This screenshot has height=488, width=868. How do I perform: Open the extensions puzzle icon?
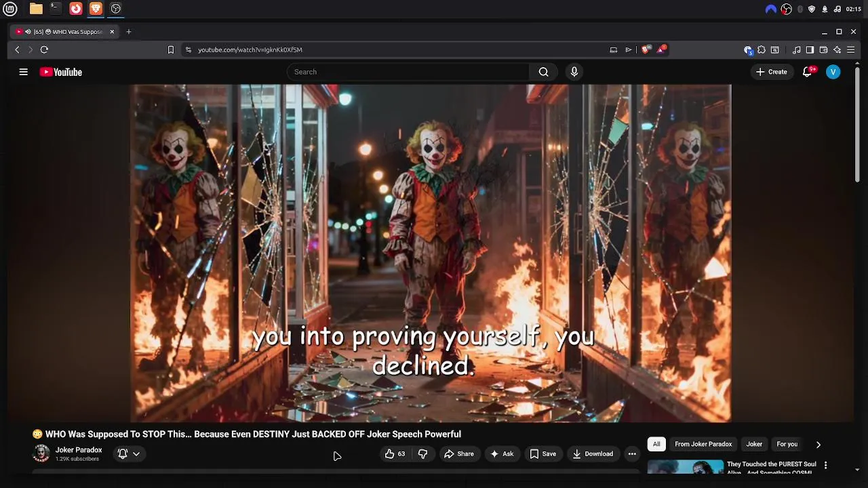(762, 49)
